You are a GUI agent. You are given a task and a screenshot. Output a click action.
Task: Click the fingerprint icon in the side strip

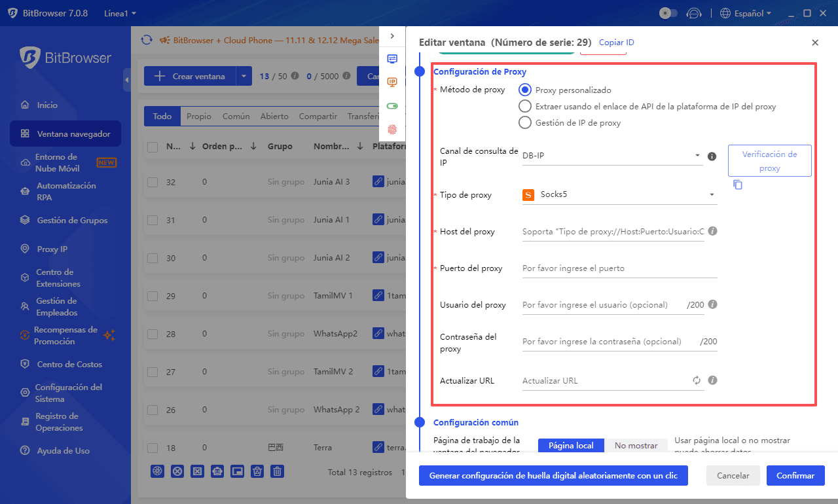point(392,129)
